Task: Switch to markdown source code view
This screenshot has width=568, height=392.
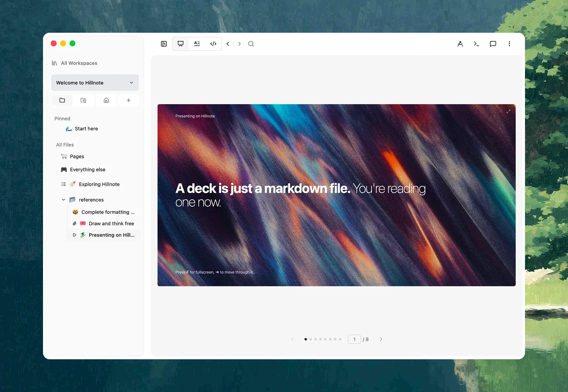Action: 213,44
